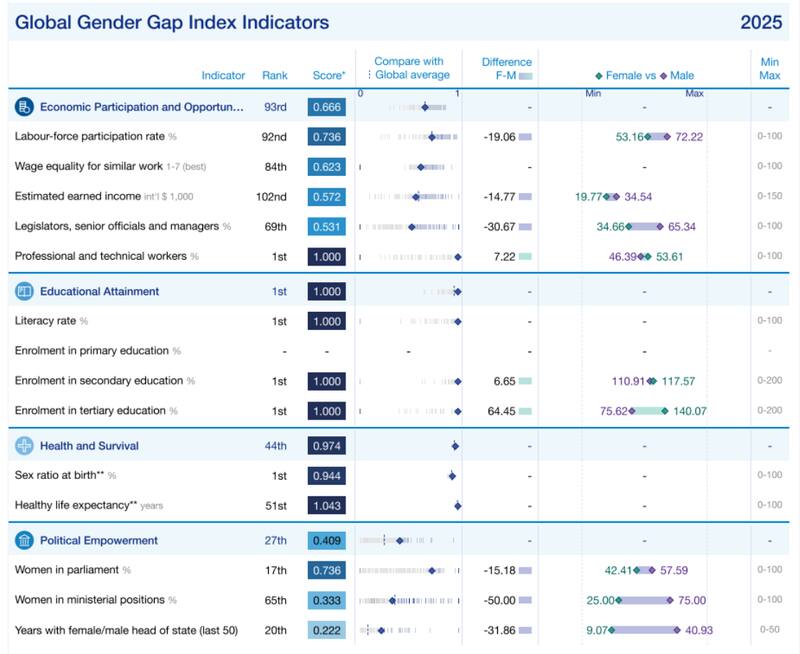The width and height of the screenshot is (800, 654).
Task: Click the 2025 year label in the title bar
Action: coord(761,22)
